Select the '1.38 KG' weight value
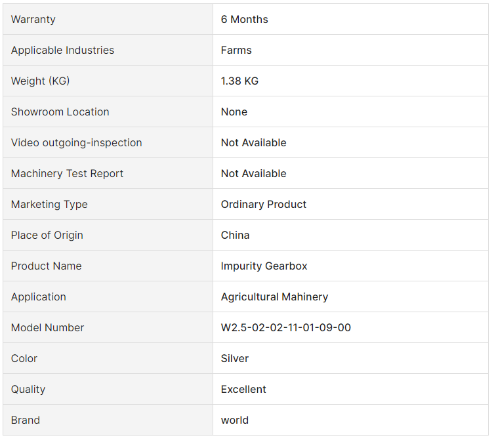Viewport: 496px width, 448px height. tap(239, 81)
